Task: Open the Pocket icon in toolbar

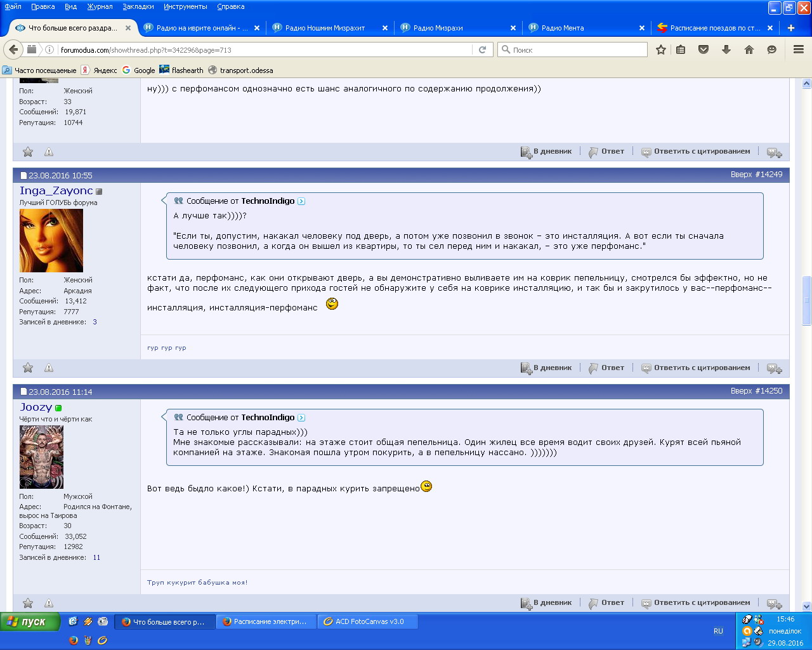Action: [704, 50]
